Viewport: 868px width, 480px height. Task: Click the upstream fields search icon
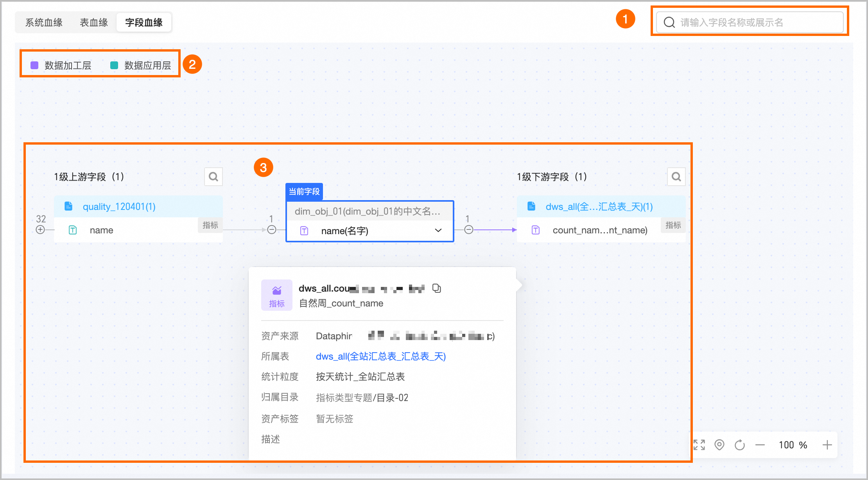[213, 177]
